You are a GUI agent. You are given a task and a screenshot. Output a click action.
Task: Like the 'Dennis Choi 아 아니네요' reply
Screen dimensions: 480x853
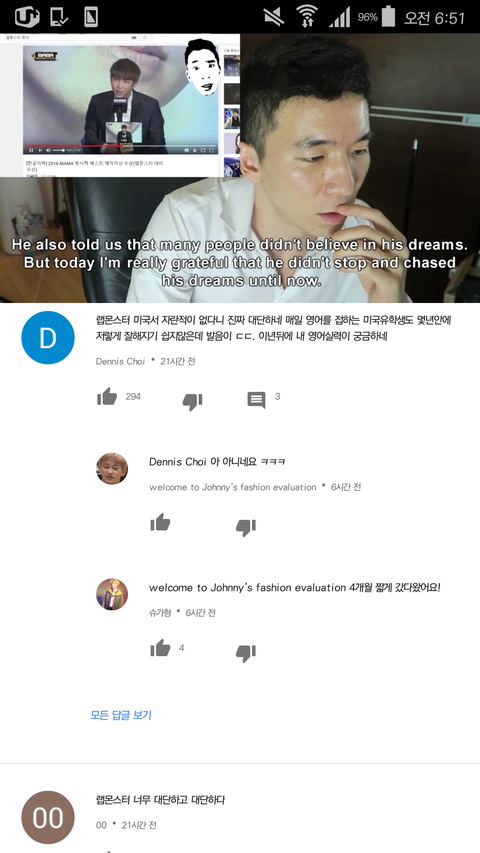coord(161,523)
